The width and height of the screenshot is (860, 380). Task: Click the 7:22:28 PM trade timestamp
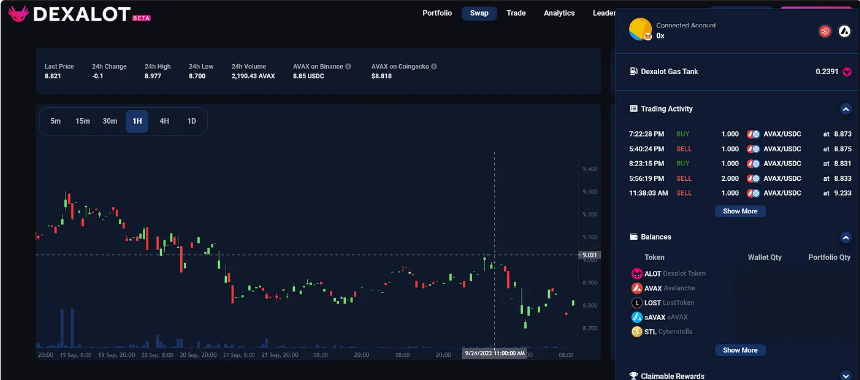(x=647, y=134)
